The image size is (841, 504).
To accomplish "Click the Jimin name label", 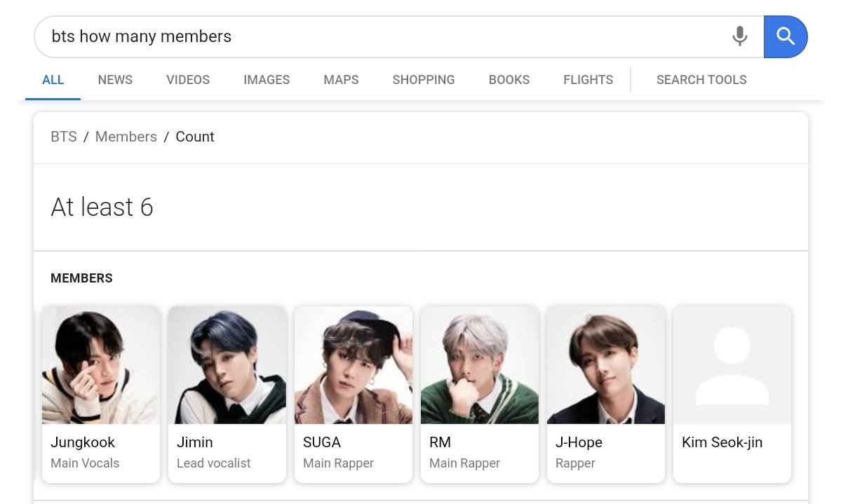I will point(195,442).
